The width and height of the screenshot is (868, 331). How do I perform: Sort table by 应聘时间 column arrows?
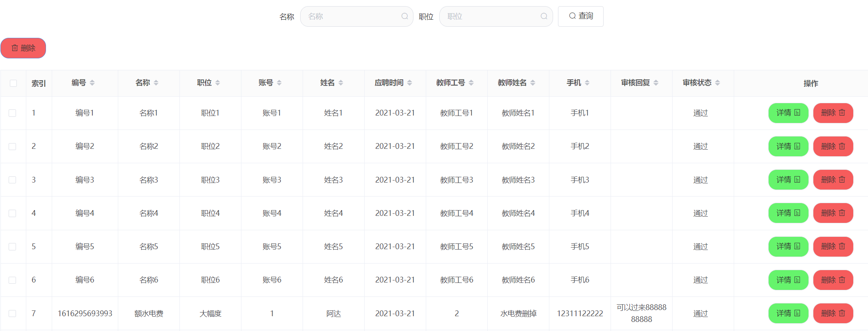[409, 83]
